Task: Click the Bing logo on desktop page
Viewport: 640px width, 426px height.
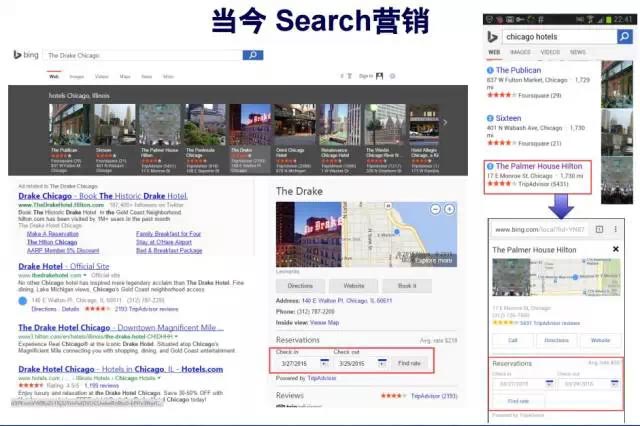Action: [24, 56]
